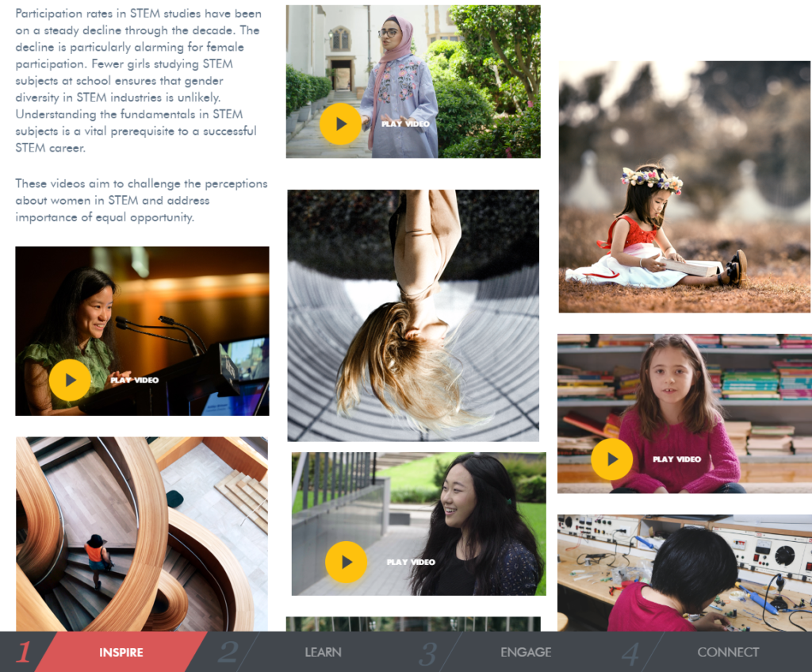Play the video of woman speaking at podium
Screen dimensions: 812x672
click(70, 380)
